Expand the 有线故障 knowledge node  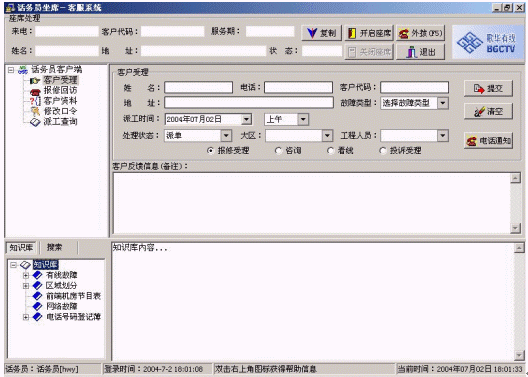pyautogui.click(x=26, y=275)
